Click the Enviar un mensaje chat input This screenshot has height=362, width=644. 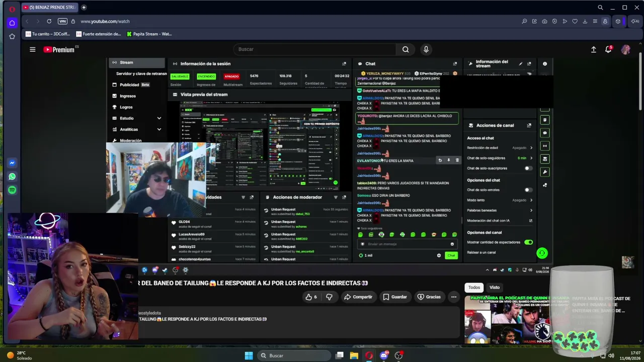point(407,244)
